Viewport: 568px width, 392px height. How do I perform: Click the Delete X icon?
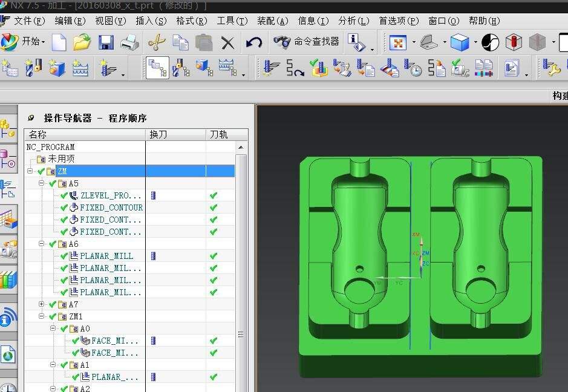[x=227, y=42]
